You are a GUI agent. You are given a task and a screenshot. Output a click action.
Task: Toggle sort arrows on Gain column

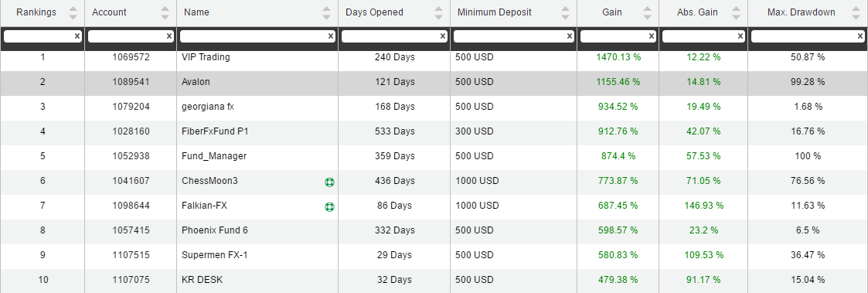point(647,12)
